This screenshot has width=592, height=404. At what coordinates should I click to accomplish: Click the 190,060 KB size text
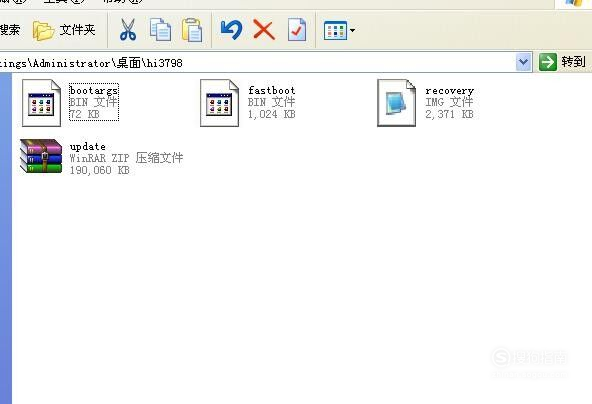[x=99, y=170]
